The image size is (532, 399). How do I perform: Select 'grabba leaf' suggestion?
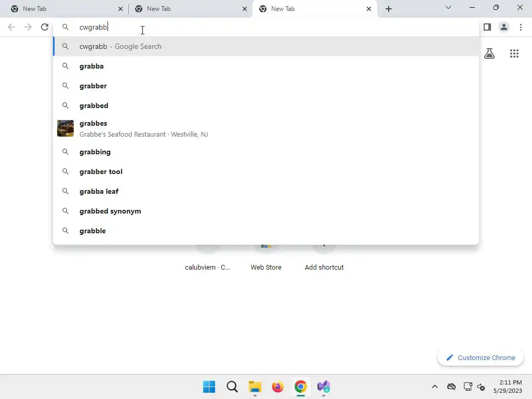click(x=266, y=191)
